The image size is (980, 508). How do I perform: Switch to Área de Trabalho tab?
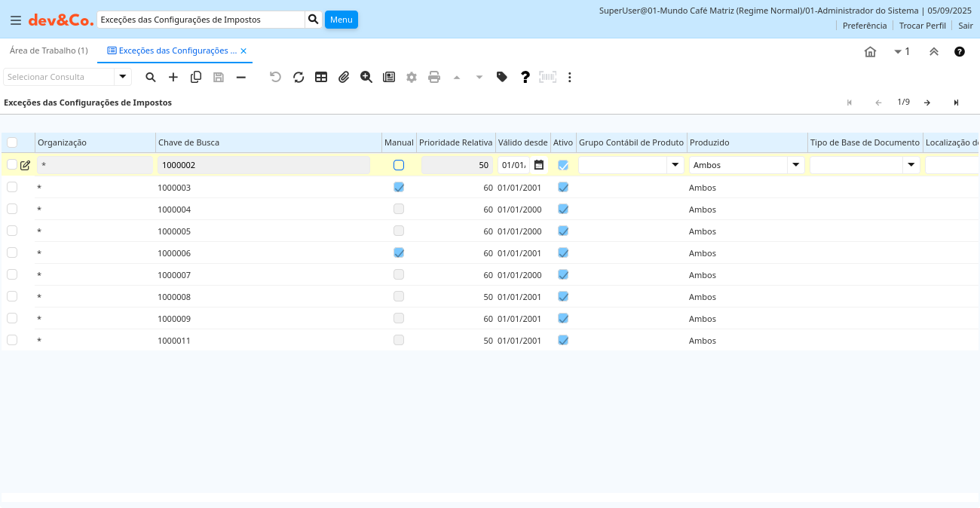(49, 50)
